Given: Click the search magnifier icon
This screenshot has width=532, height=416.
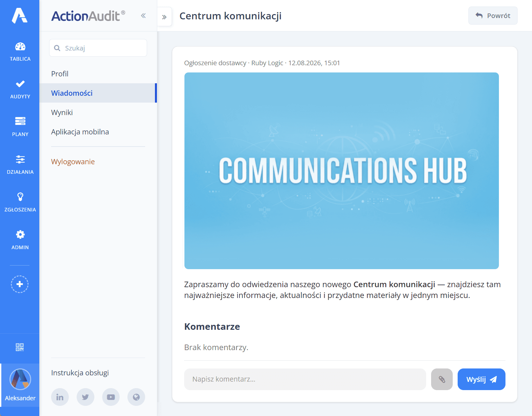Looking at the screenshot, I should [57, 48].
